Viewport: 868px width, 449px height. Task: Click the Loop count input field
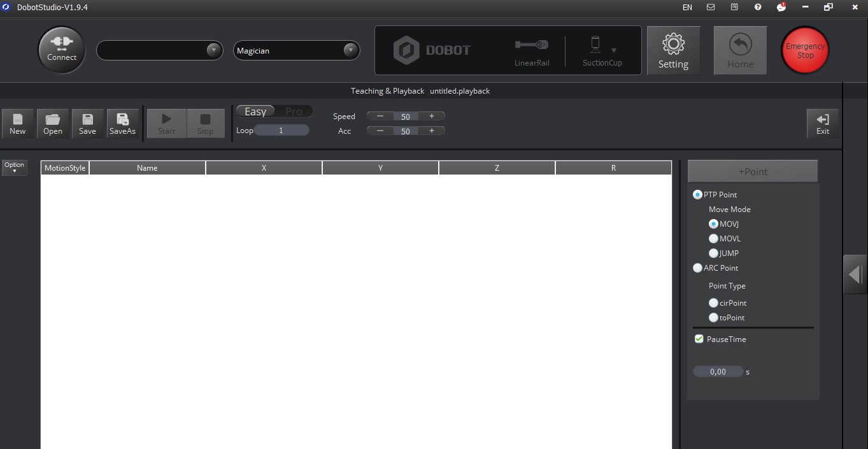(281, 130)
